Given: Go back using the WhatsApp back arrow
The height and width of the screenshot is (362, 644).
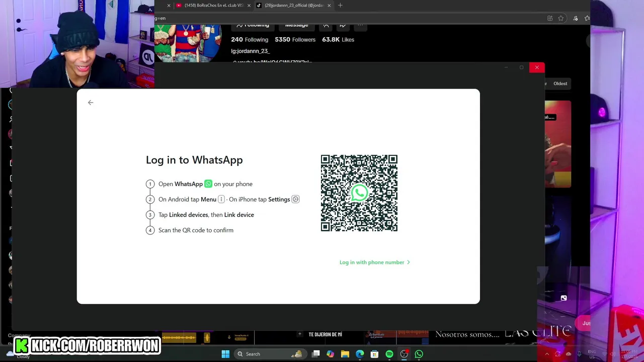Looking at the screenshot, I should coord(91,103).
